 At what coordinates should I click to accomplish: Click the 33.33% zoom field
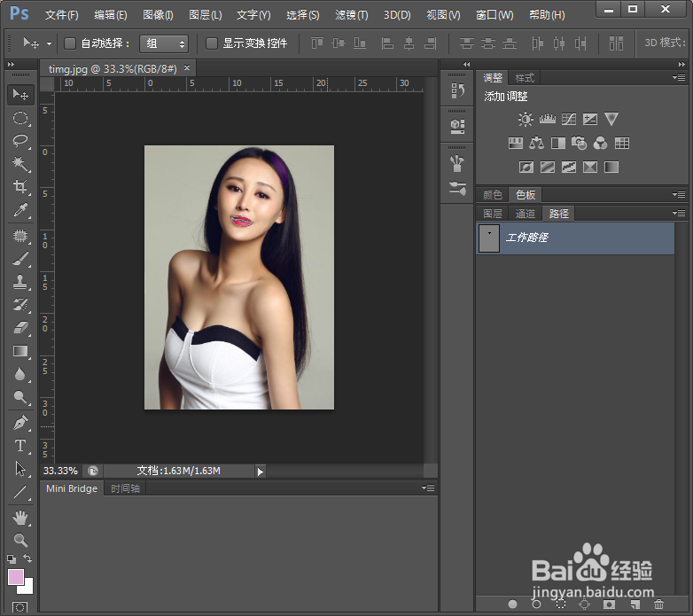[x=60, y=471]
